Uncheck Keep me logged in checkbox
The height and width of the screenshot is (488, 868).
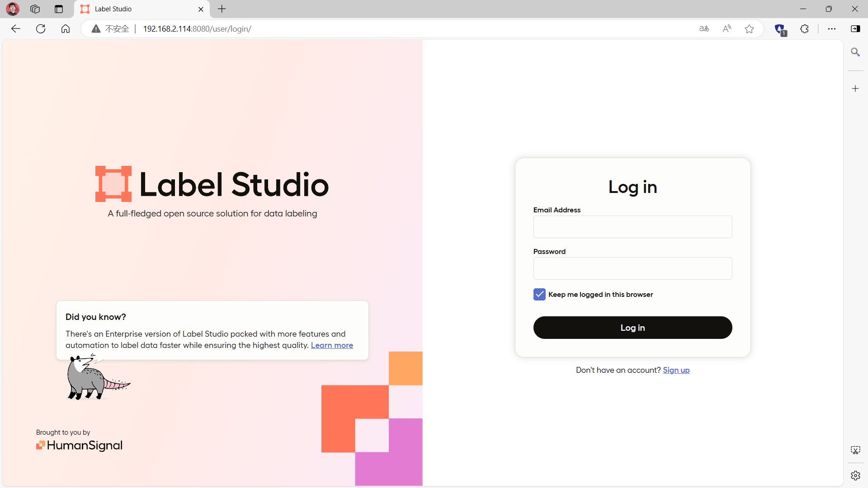(539, 295)
